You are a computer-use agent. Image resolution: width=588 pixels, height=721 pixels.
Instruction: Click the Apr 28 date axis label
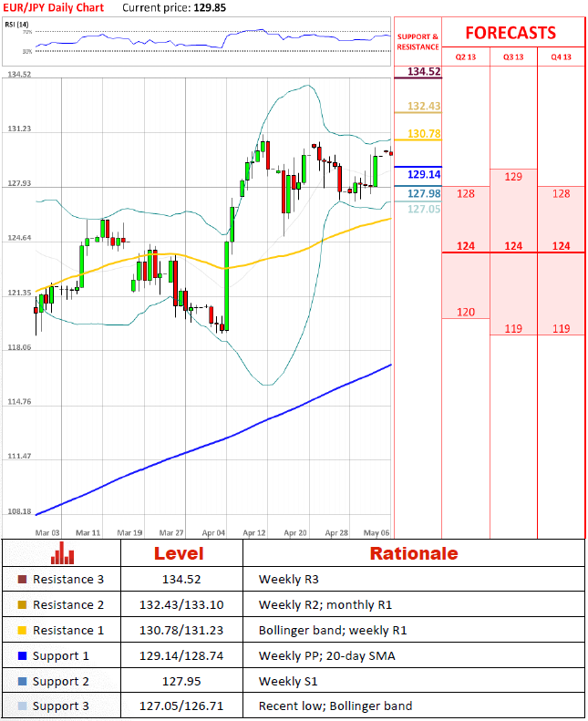click(336, 533)
